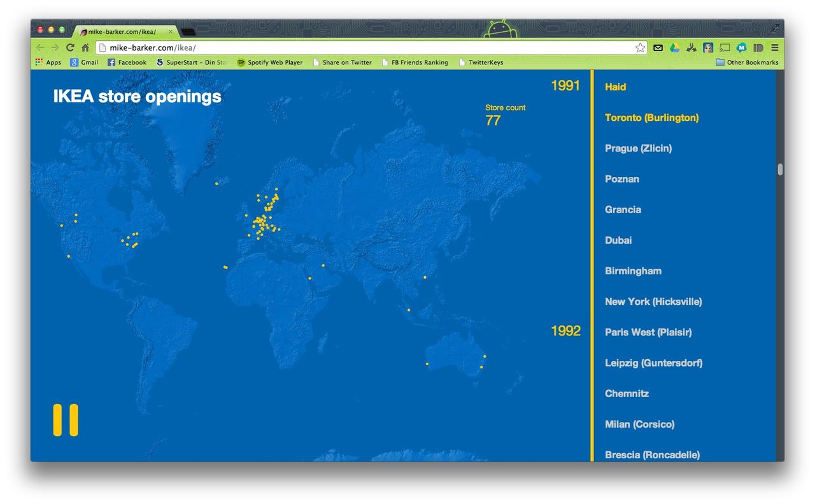Bookmark this page with the star icon
The image size is (815, 504).
[x=639, y=48]
